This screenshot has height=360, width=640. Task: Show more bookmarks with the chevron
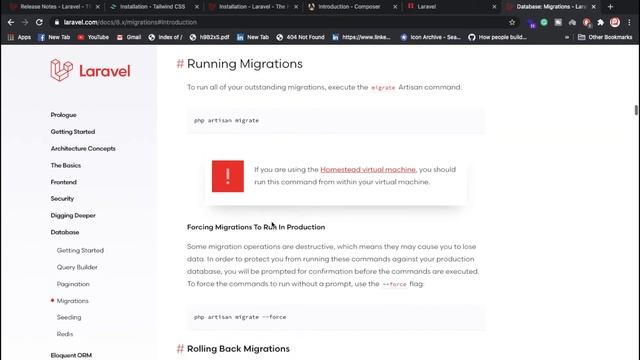point(567,37)
